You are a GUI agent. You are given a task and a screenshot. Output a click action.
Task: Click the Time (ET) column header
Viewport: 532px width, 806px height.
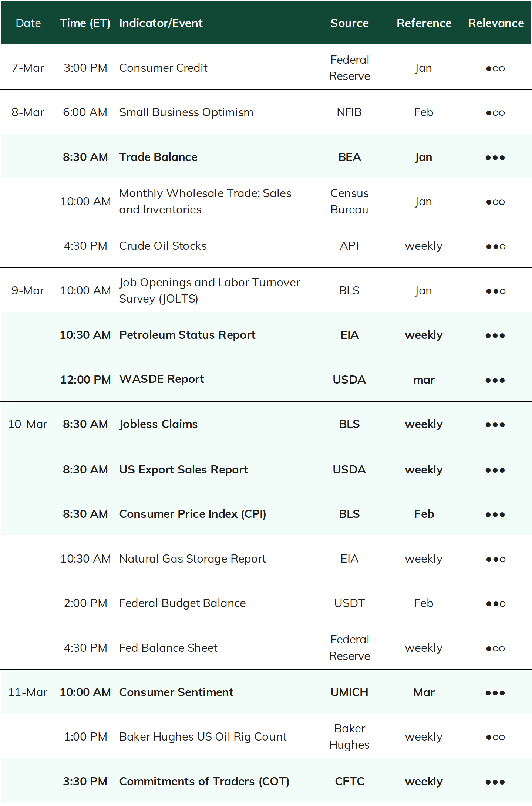[85, 23]
